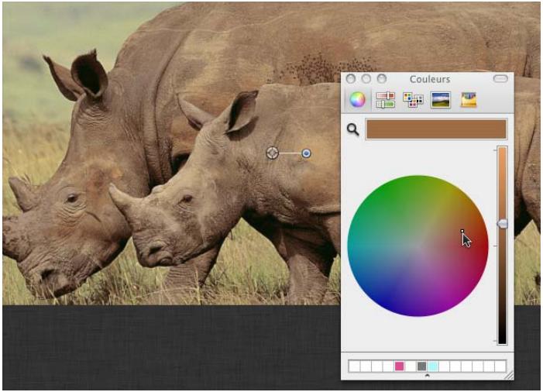This screenshot has height=392, width=543.
Task: Select the light cyan saved swatch
Action: coord(433,366)
